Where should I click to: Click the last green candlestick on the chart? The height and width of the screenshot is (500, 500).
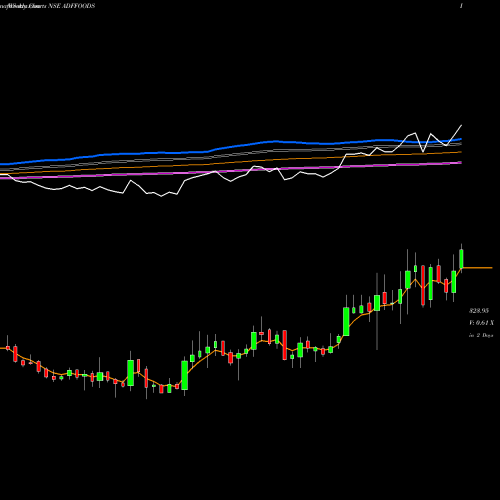(x=461, y=258)
